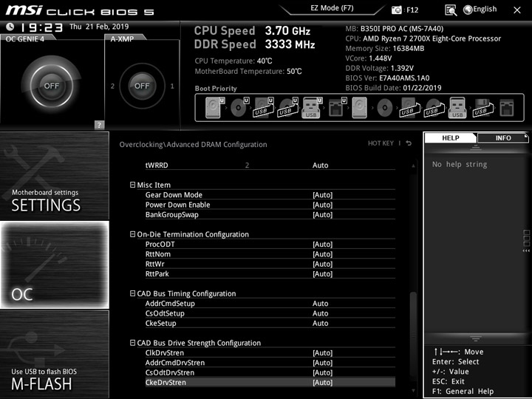The height and width of the screenshot is (399, 532).
Task: Toggle the A-XMP OFF knob
Action: click(x=142, y=86)
